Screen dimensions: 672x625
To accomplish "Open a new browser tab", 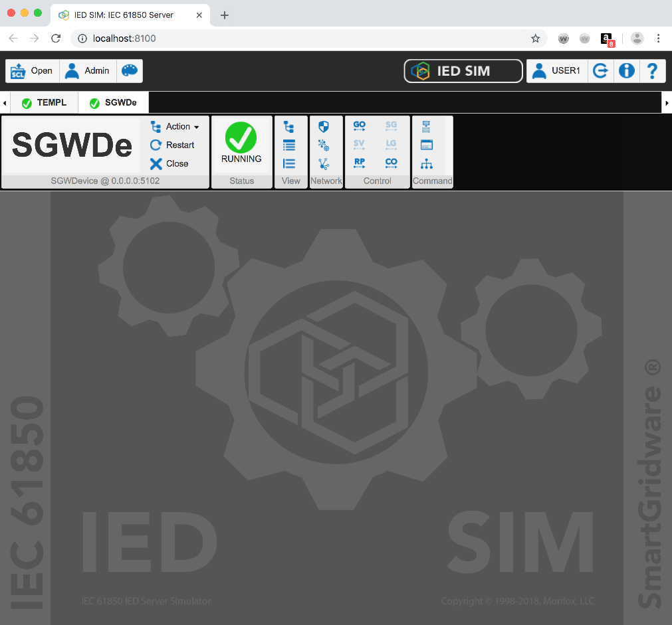I will coord(224,15).
